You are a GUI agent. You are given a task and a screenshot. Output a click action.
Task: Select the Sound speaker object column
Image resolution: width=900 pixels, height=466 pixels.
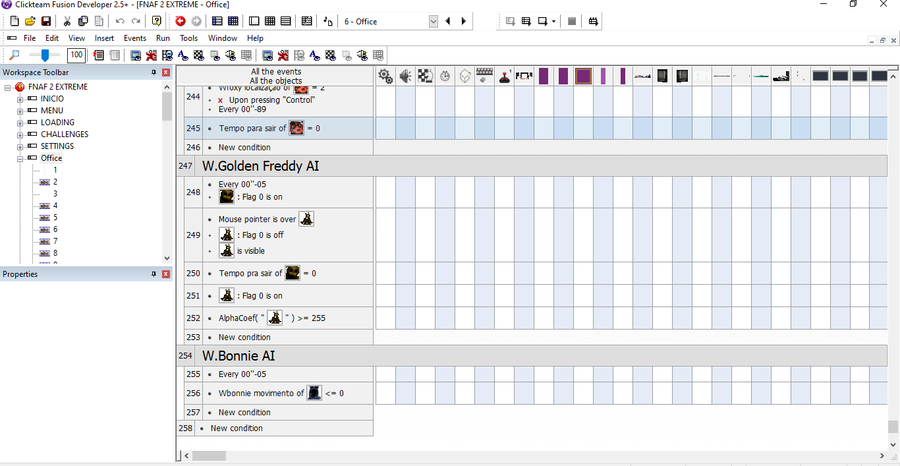[x=406, y=76]
